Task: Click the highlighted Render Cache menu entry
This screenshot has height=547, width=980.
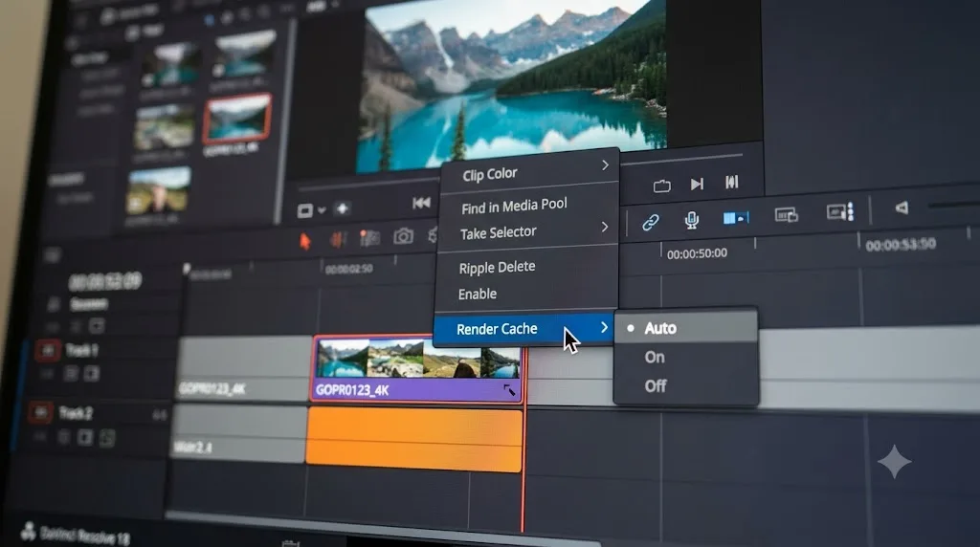Action: [523, 329]
